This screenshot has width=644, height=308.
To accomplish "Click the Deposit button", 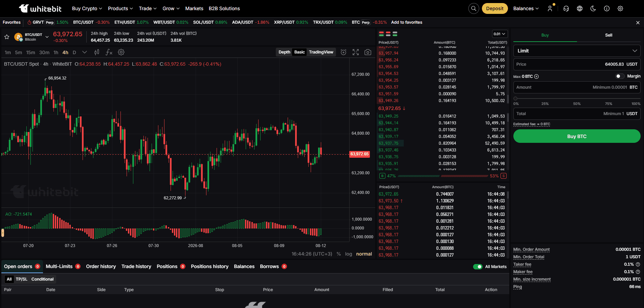I will [x=495, y=8].
